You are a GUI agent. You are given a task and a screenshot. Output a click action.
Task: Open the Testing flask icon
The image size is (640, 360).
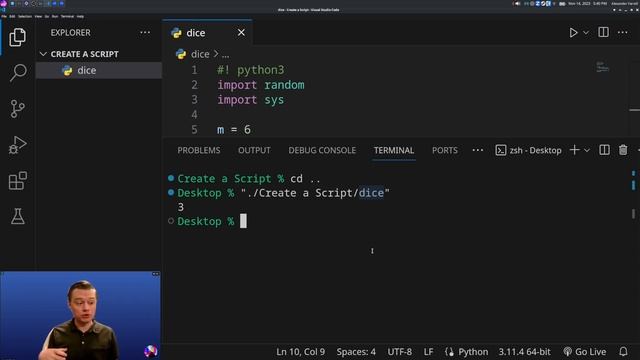(x=18, y=216)
